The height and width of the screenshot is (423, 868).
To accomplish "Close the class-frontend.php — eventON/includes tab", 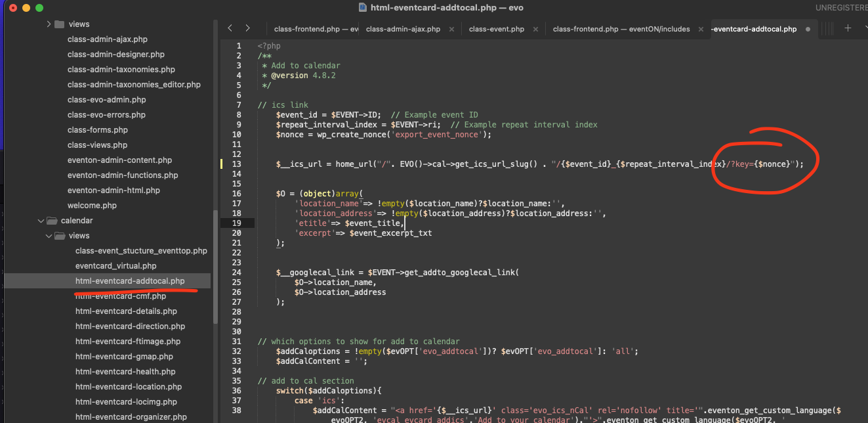I will pyautogui.click(x=702, y=29).
